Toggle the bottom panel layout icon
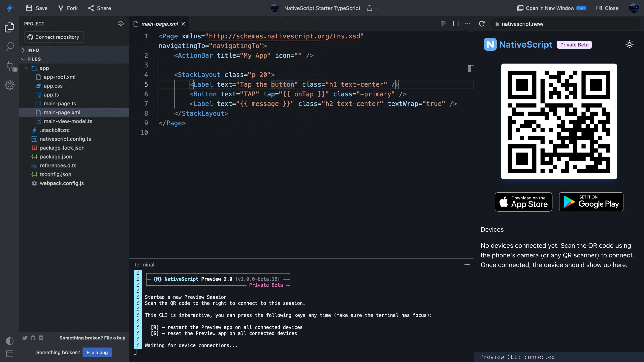The width and height of the screenshot is (644, 362). (9, 354)
